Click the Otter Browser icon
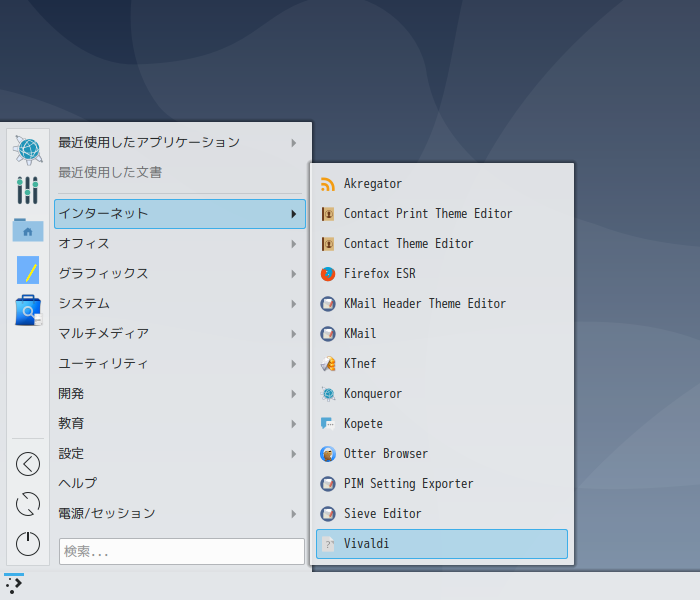 [x=328, y=454]
